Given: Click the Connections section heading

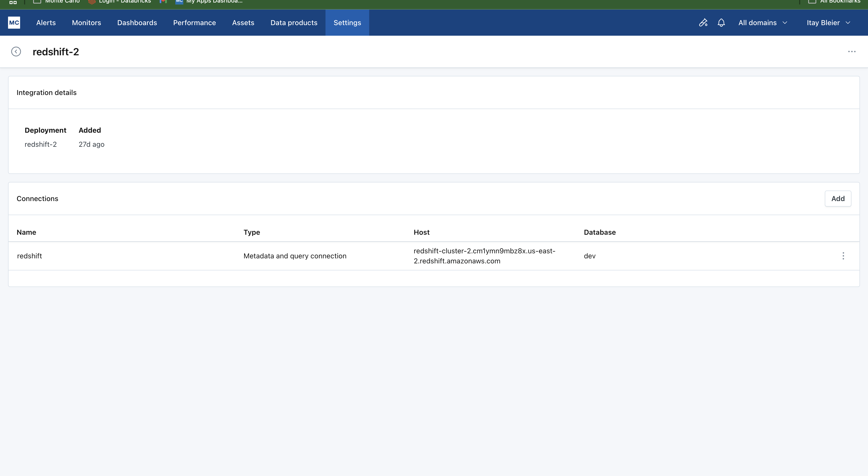Looking at the screenshot, I should click(37, 199).
